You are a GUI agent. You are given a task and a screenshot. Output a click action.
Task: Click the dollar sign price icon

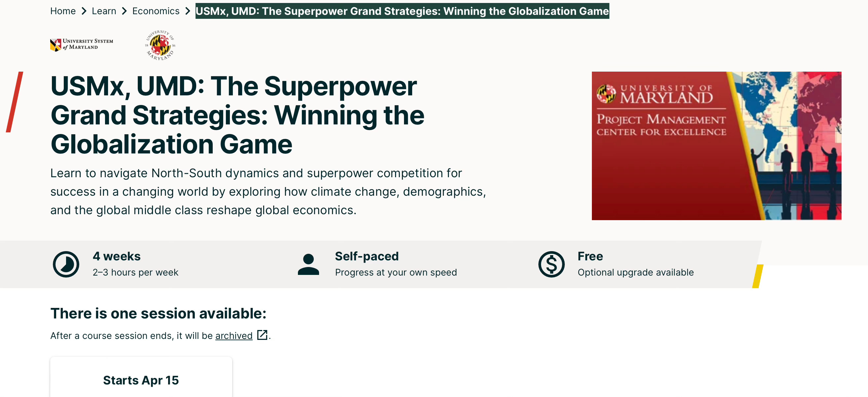[551, 264]
